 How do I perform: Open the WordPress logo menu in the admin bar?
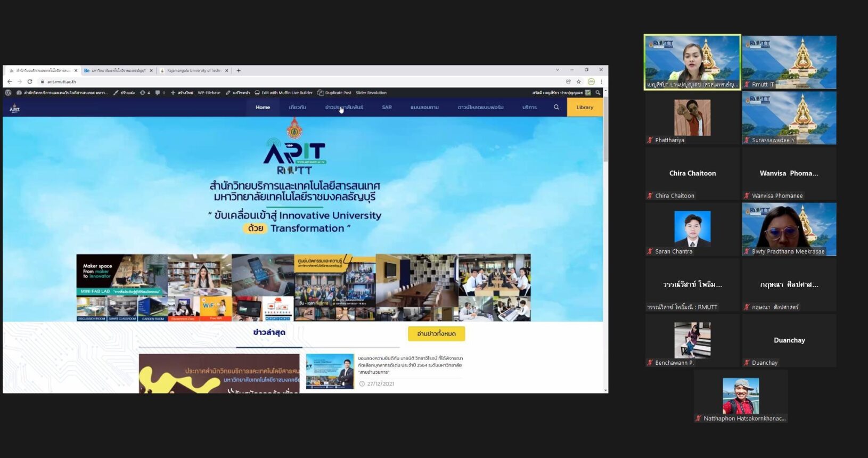[9, 93]
